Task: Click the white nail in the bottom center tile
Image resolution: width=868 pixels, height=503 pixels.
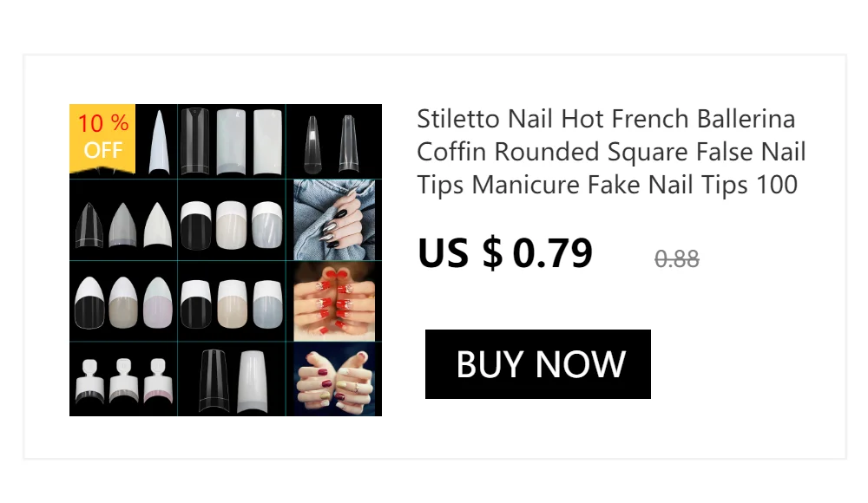Action: click(252, 382)
